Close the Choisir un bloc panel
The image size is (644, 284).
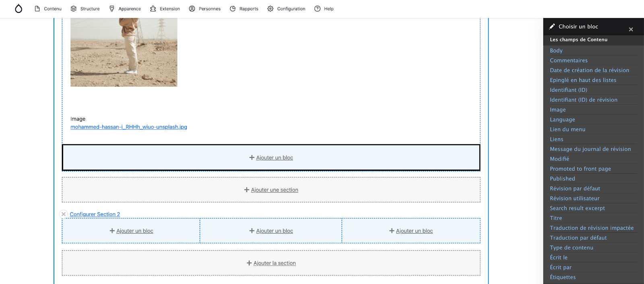[x=631, y=29]
